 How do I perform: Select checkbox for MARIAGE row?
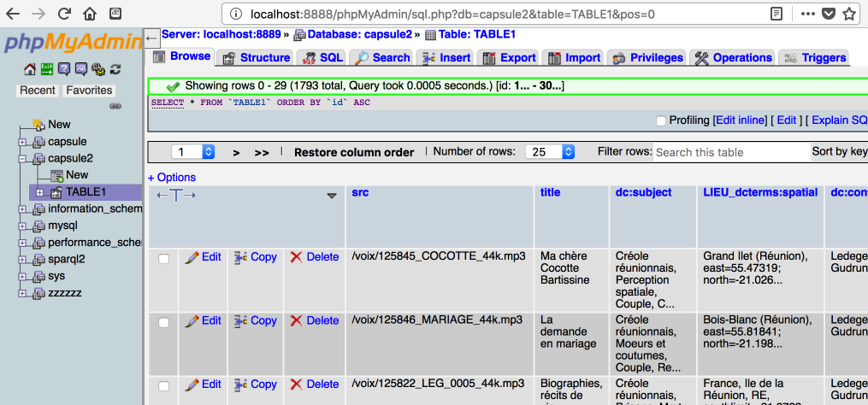pyautogui.click(x=164, y=322)
